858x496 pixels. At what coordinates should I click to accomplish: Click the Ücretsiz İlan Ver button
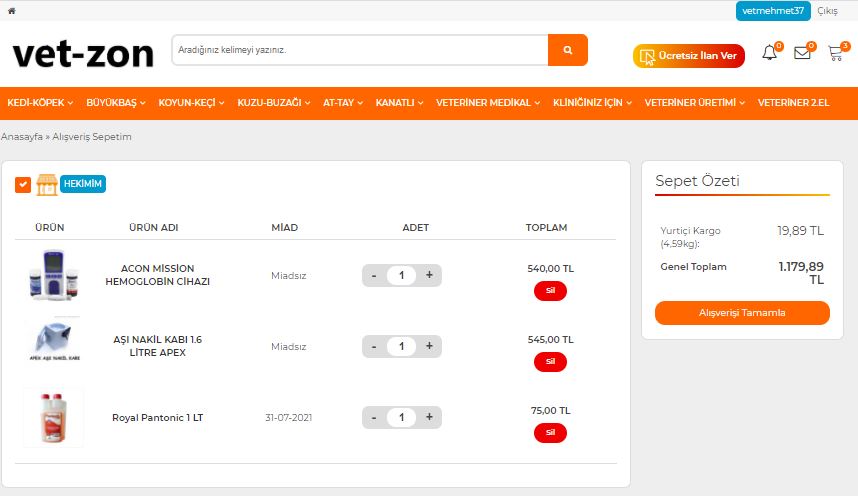tap(689, 56)
